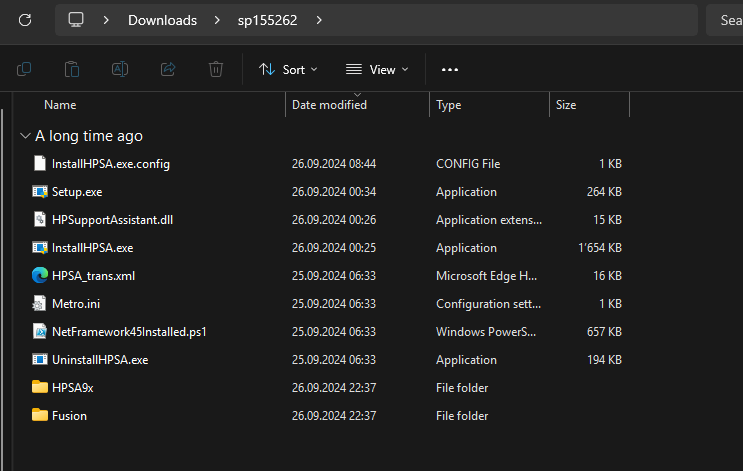Click the date 26.09.2024 00:25
743x471 pixels.
coord(334,248)
